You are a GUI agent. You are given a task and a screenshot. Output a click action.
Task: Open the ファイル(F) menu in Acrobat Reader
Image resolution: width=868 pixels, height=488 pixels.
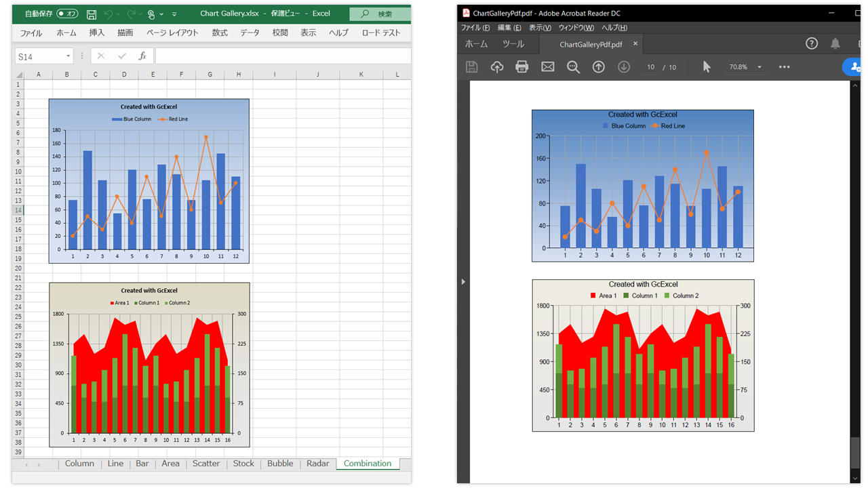point(475,28)
